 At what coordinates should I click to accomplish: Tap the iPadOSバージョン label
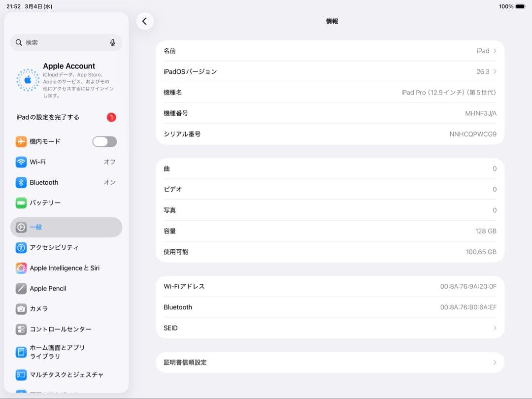coord(190,71)
